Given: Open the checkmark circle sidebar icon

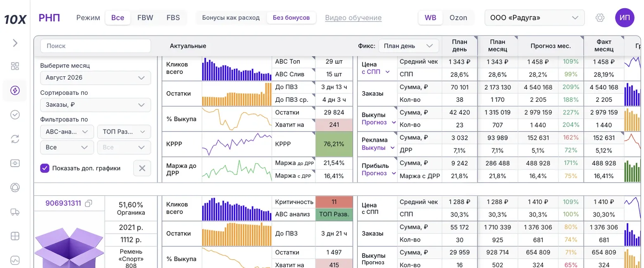Looking at the screenshot, I should point(15,115).
